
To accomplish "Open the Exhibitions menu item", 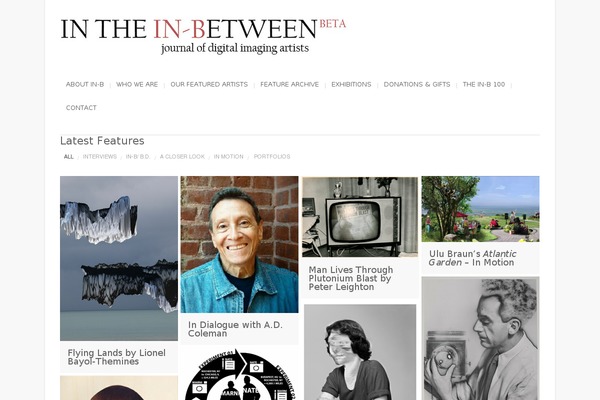I will pyautogui.click(x=351, y=84).
